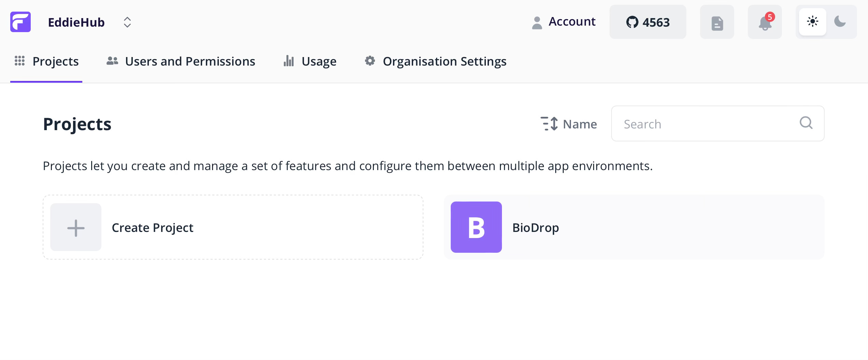Image resolution: width=868 pixels, height=360 pixels.
Task: Open the BioDrop purple B thumbnail
Action: pos(476,227)
